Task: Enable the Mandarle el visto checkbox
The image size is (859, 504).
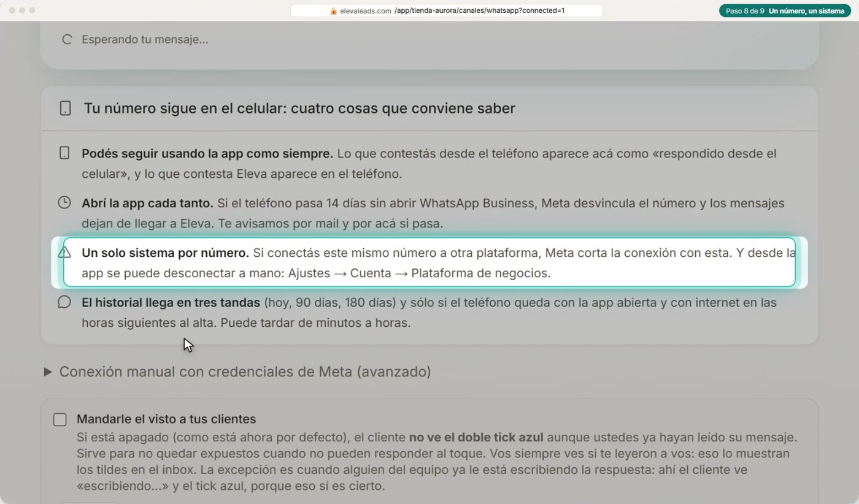Action: click(60, 420)
